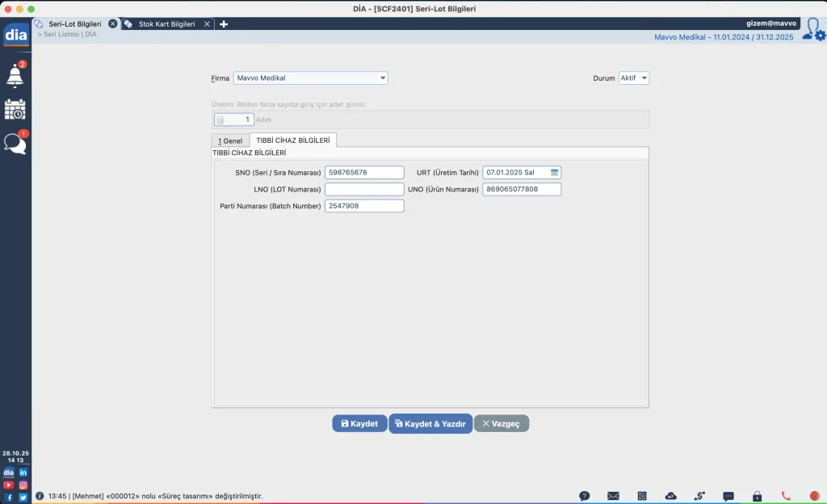Screen dimensions: 827x504
Task: Click the orange phone icon
Action: pyautogui.click(x=786, y=496)
